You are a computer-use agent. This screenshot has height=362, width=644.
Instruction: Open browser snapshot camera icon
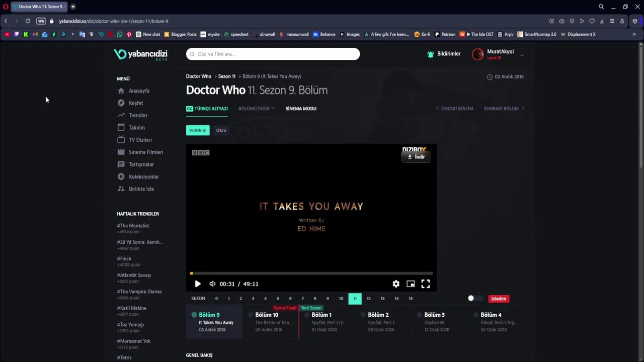561,21
